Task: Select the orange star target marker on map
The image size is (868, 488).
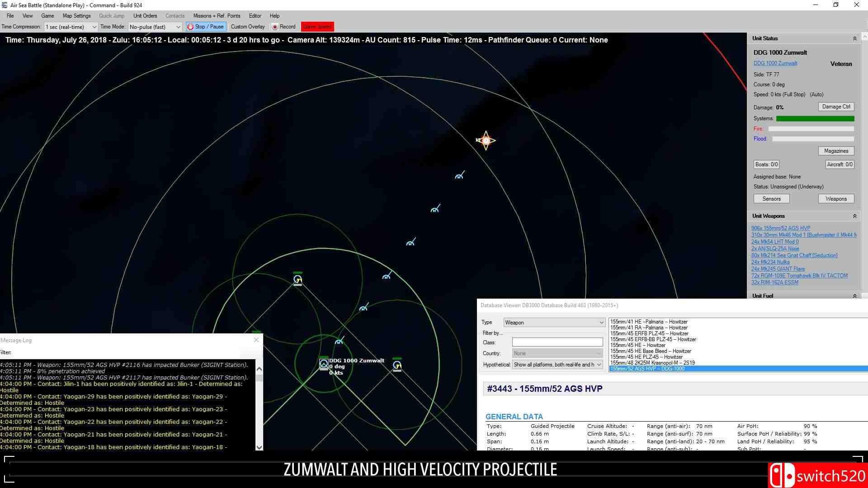Action: [x=486, y=141]
